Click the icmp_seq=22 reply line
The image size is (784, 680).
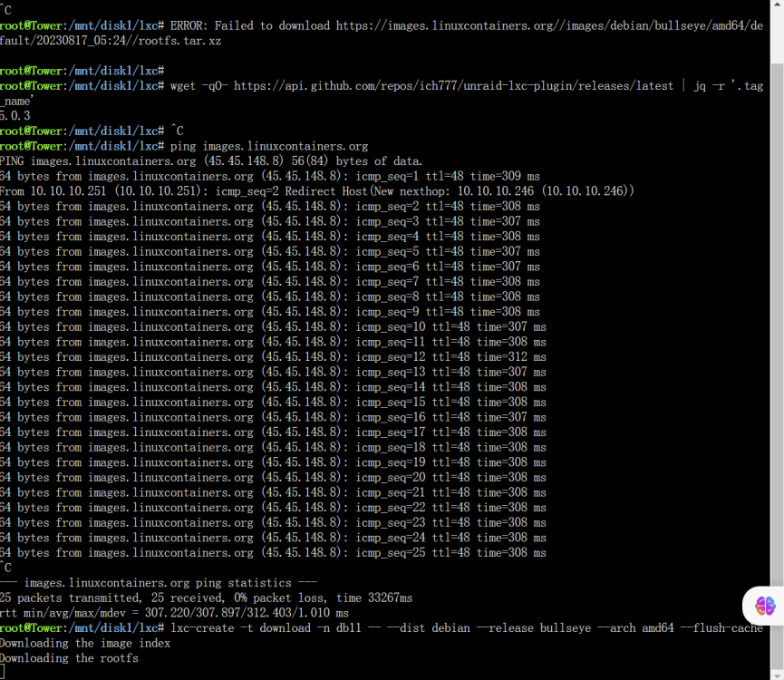tap(273, 508)
